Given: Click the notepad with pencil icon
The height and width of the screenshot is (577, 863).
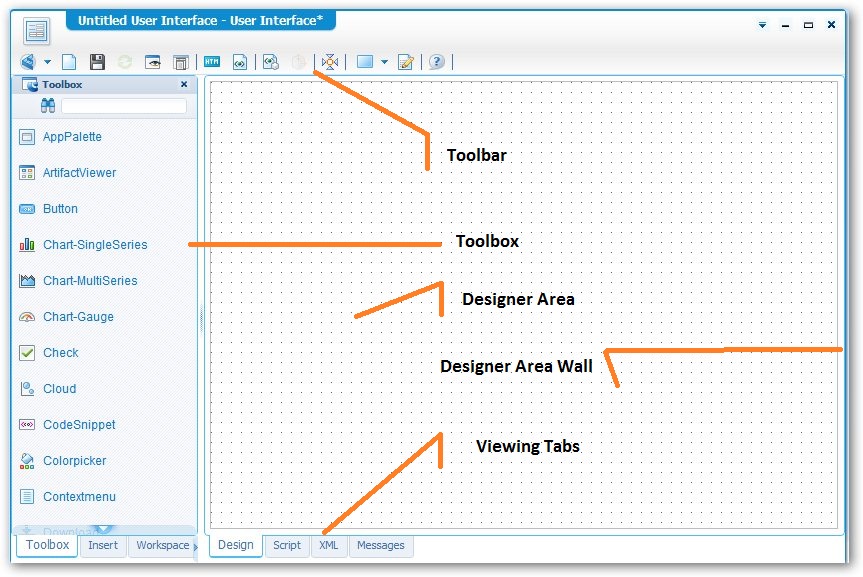Looking at the screenshot, I should (x=406, y=62).
